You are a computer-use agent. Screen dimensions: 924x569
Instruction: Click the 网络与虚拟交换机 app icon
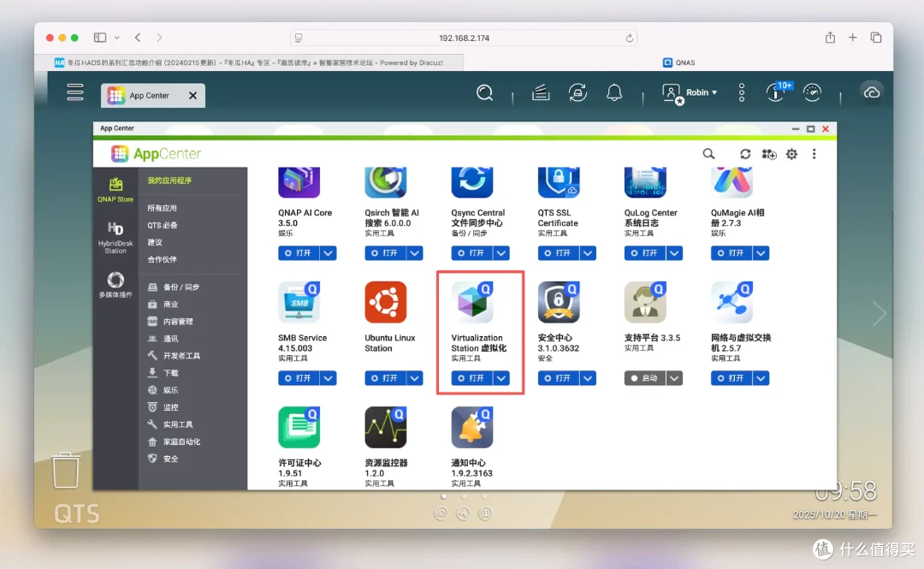tap(731, 302)
